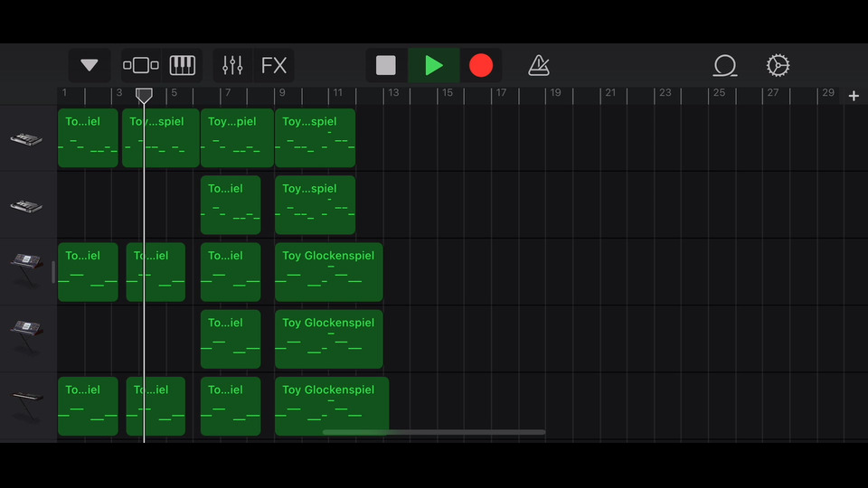Select third track 'Toy Glockenspiel' region

click(329, 272)
